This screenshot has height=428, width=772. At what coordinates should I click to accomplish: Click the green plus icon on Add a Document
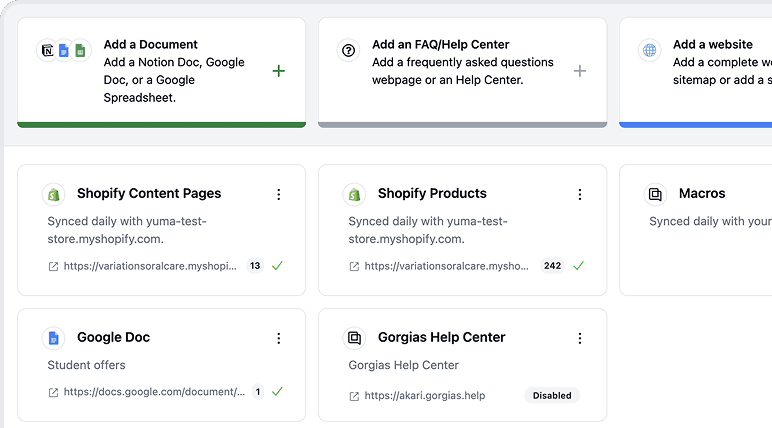click(279, 71)
